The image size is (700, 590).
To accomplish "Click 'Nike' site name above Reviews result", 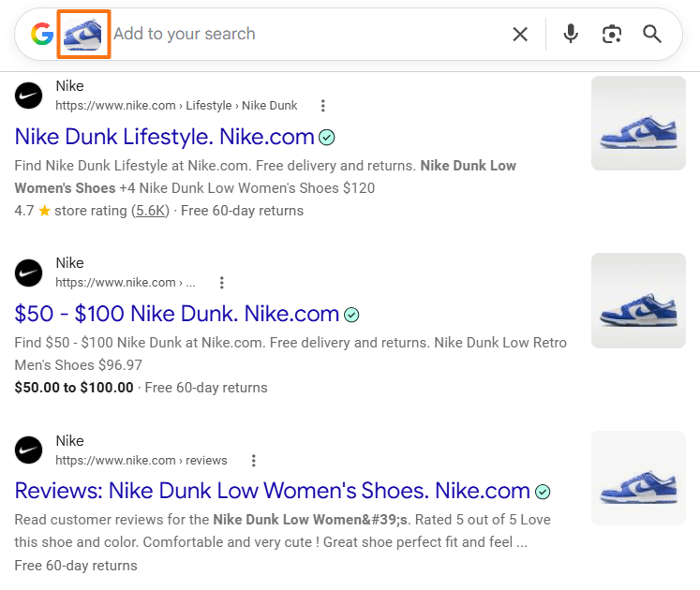I will [x=69, y=441].
